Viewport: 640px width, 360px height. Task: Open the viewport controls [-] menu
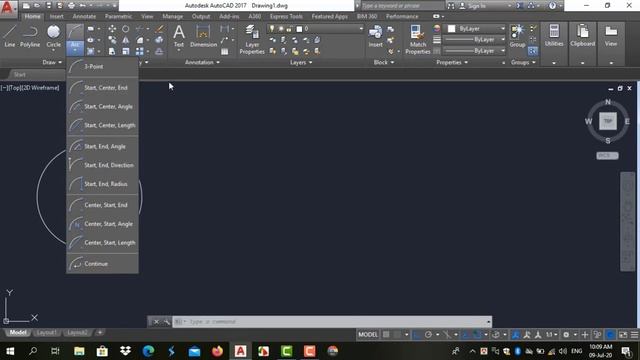coord(3,88)
